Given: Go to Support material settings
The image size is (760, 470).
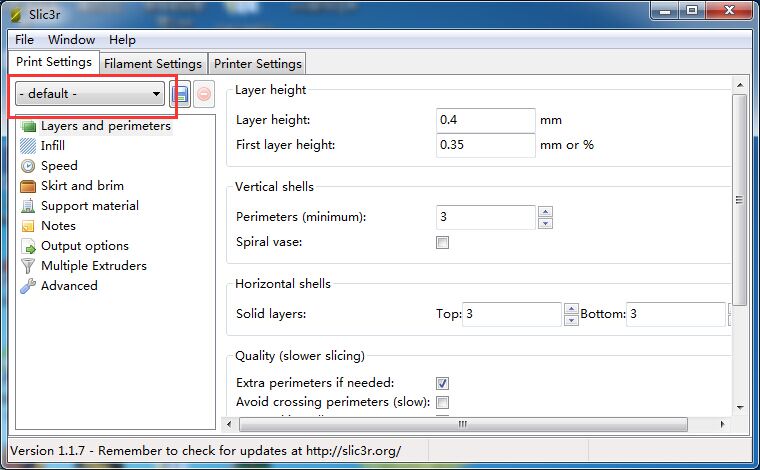Looking at the screenshot, I should point(90,206).
